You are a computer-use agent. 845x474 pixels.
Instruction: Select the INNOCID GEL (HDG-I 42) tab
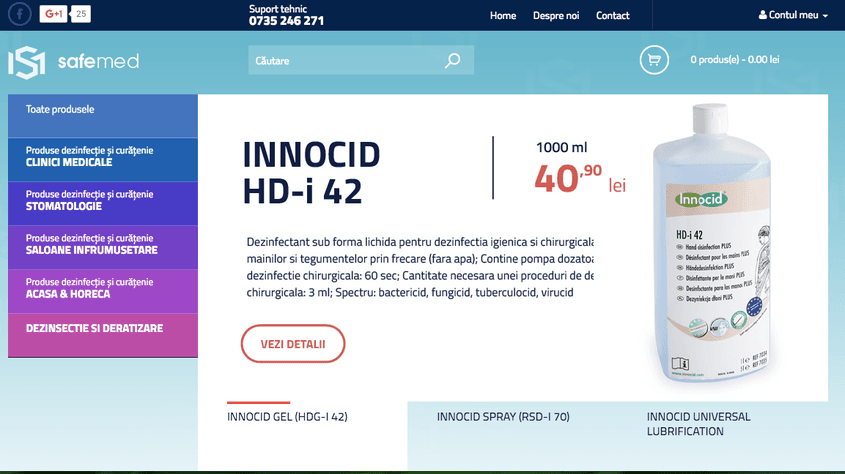point(287,416)
